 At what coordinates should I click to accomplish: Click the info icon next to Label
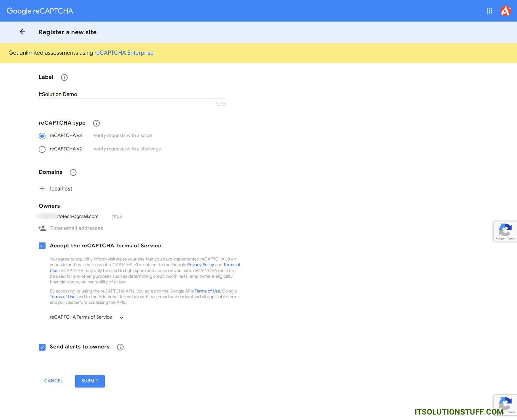pyautogui.click(x=64, y=77)
